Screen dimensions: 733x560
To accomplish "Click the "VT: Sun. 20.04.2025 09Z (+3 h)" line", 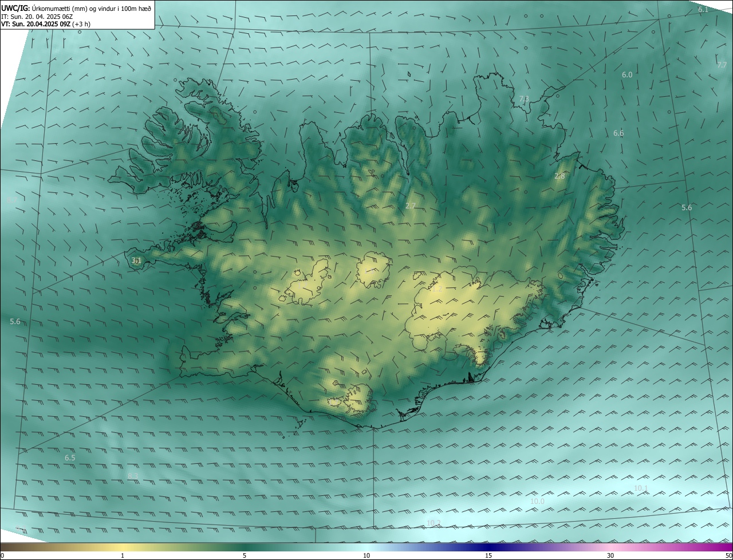I will pyautogui.click(x=46, y=24).
